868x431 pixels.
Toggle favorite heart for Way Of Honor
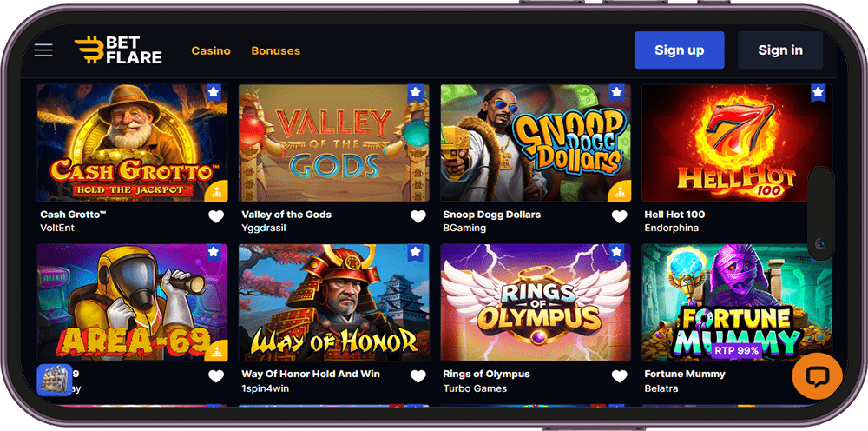pos(418,376)
